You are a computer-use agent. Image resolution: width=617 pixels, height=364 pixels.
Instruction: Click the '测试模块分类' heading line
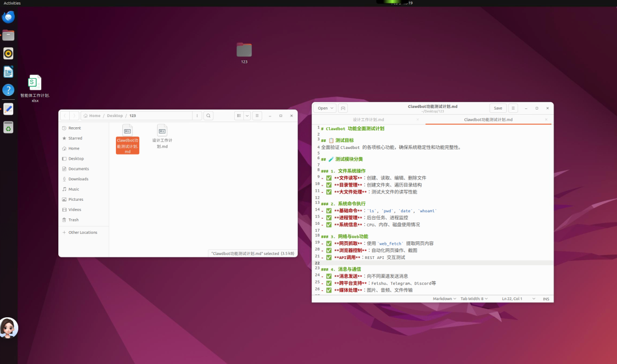(x=342, y=159)
